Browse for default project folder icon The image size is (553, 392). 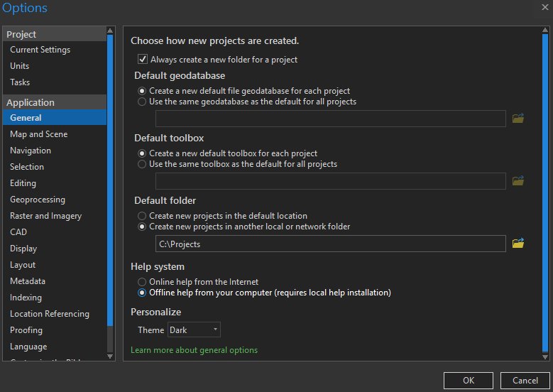click(x=518, y=243)
